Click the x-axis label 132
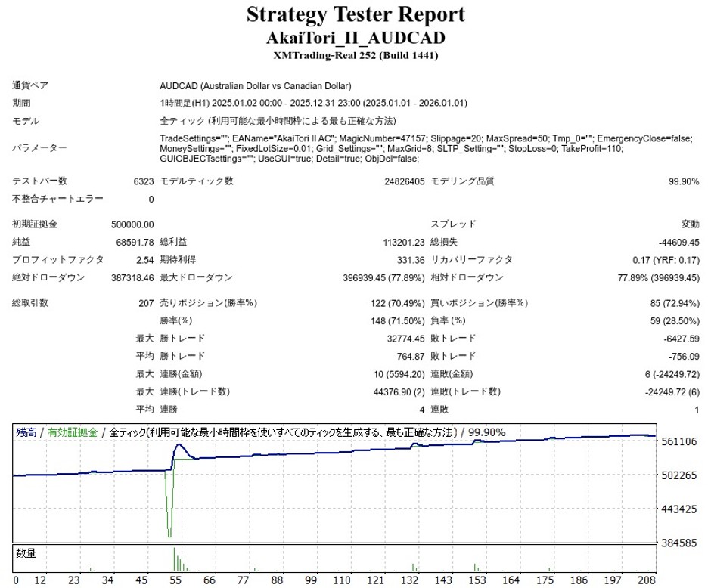Image resolution: width=711 pixels, height=588 pixels. click(409, 580)
